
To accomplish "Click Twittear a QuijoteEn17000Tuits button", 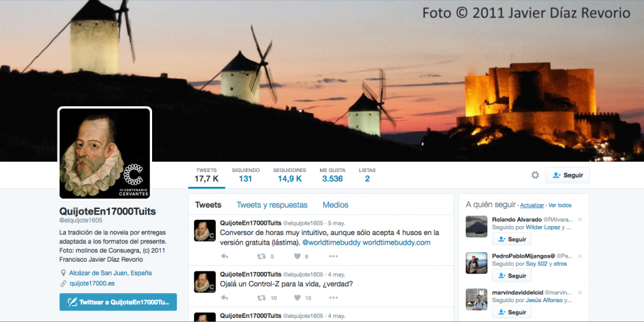I will pyautogui.click(x=119, y=302).
